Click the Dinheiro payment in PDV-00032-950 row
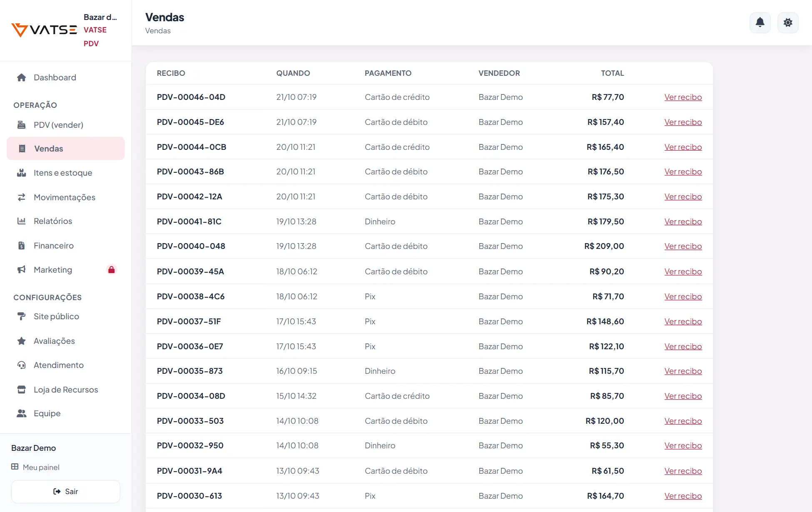This screenshot has width=812, height=512. point(380,445)
